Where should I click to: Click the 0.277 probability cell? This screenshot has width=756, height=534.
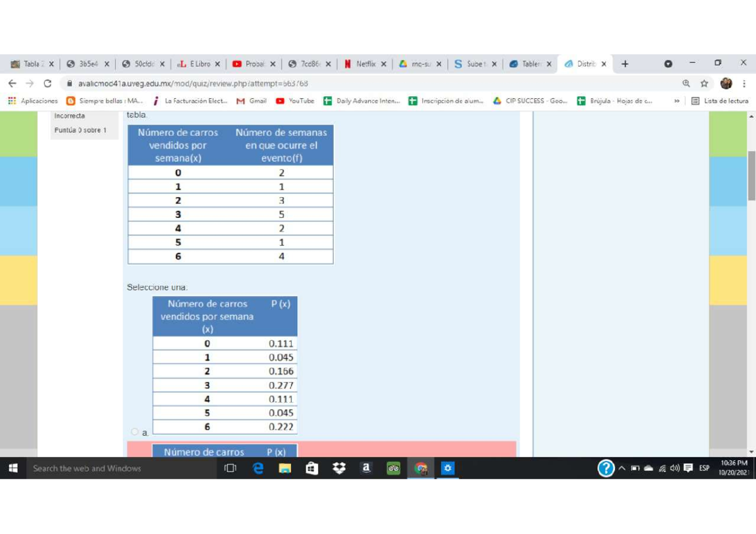282,385
